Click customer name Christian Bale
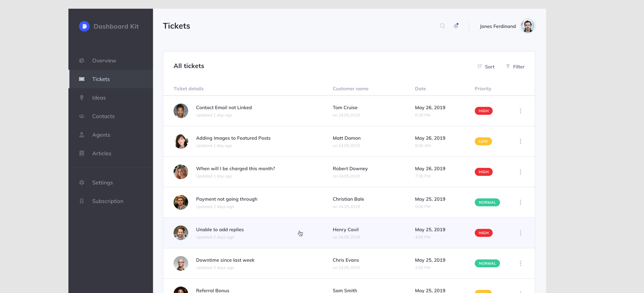The width and height of the screenshot is (644, 293). (348, 199)
